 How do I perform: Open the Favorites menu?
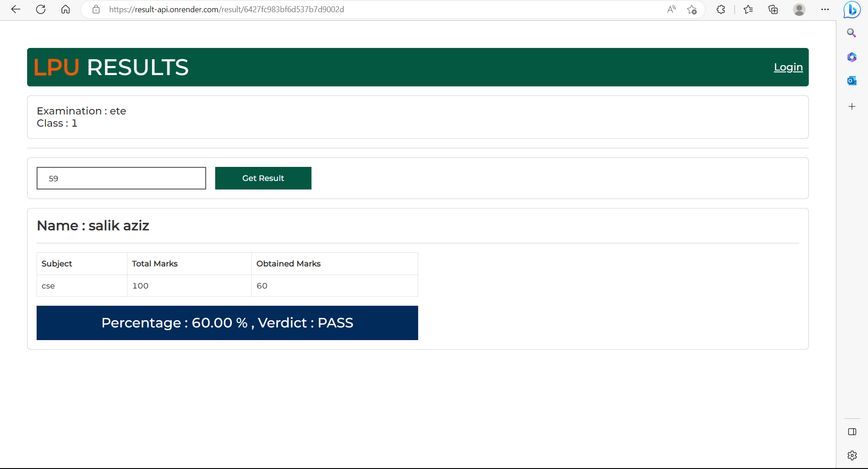coord(748,9)
